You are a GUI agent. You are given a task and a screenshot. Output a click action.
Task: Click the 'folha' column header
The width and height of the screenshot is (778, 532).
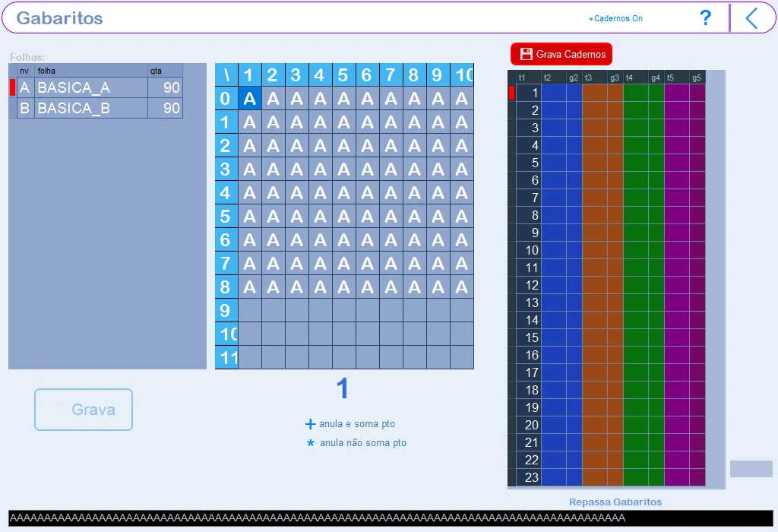tap(91, 71)
